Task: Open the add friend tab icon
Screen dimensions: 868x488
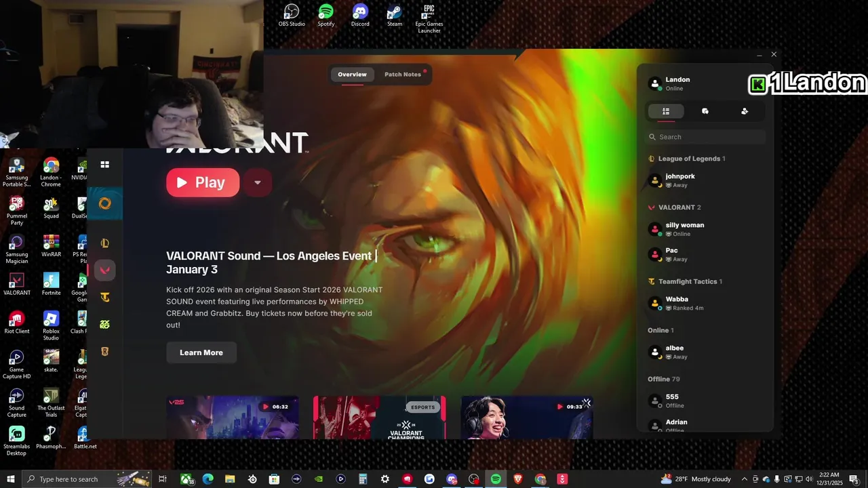Action: point(745,111)
